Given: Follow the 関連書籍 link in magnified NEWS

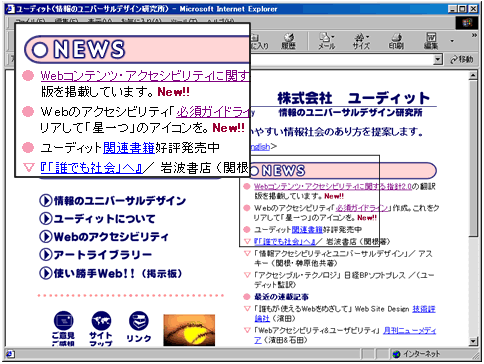Looking at the screenshot, I should [x=129, y=148].
